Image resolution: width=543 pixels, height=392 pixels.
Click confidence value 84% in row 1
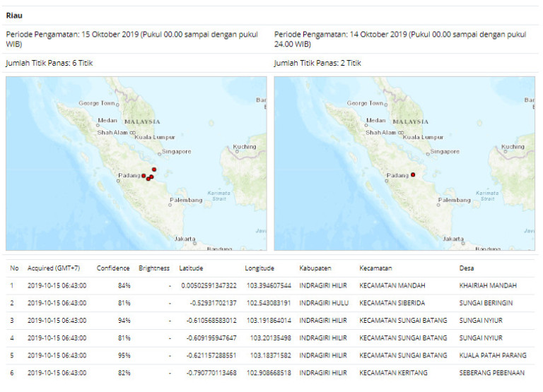pos(124,286)
